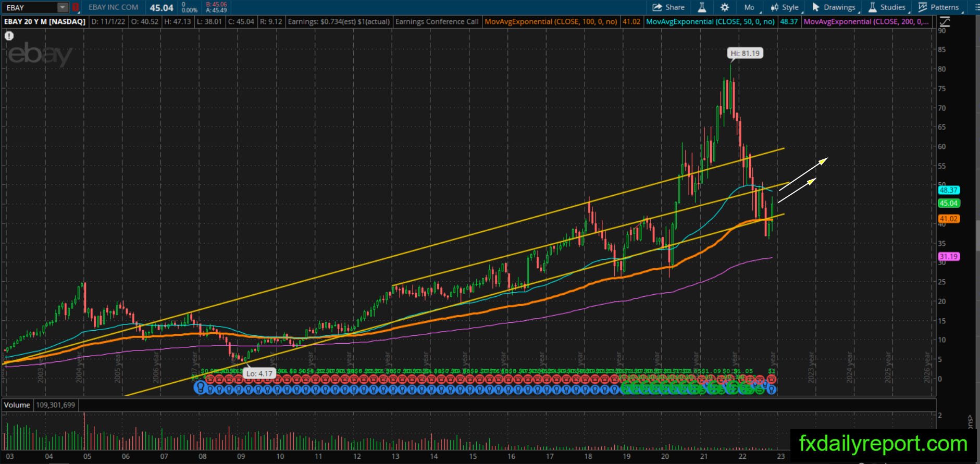
Task: Click the Volume panel label
Action: coord(17,405)
